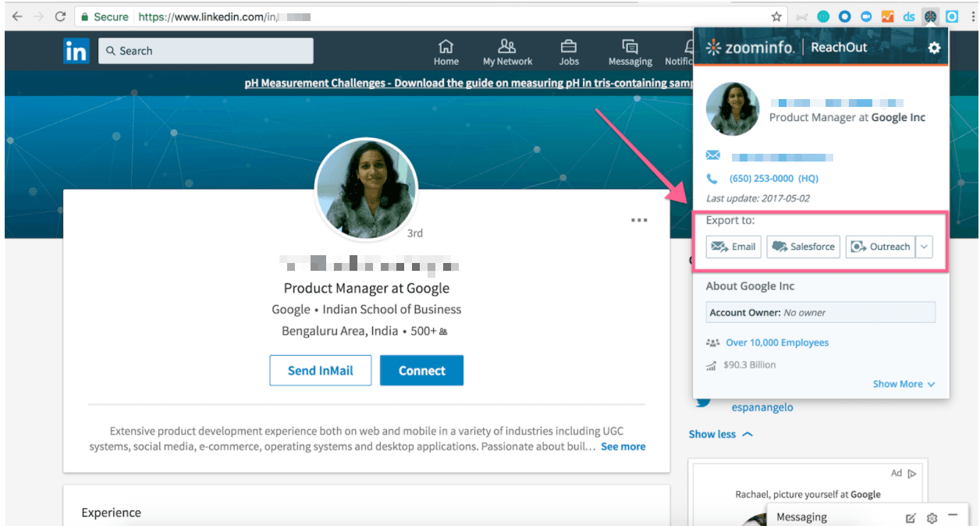Open Messaging bar settings gear
The height and width of the screenshot is (526, 980).
(932, 517)
